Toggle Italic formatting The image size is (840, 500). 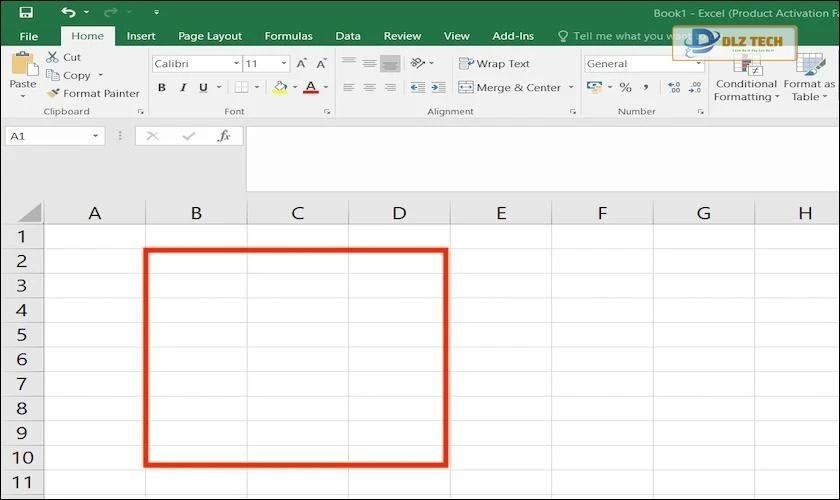click(x=183, y=88)
